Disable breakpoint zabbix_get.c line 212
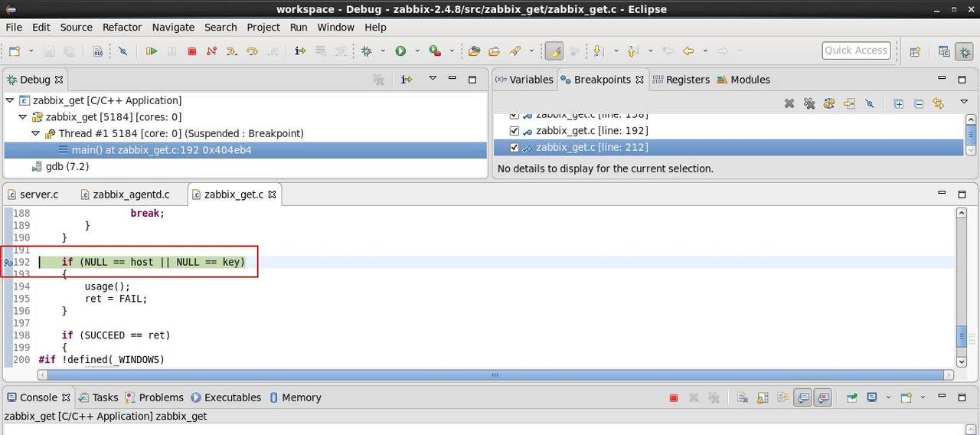Image resolution: width=980 pixels, height=435 pixels. 514,148
